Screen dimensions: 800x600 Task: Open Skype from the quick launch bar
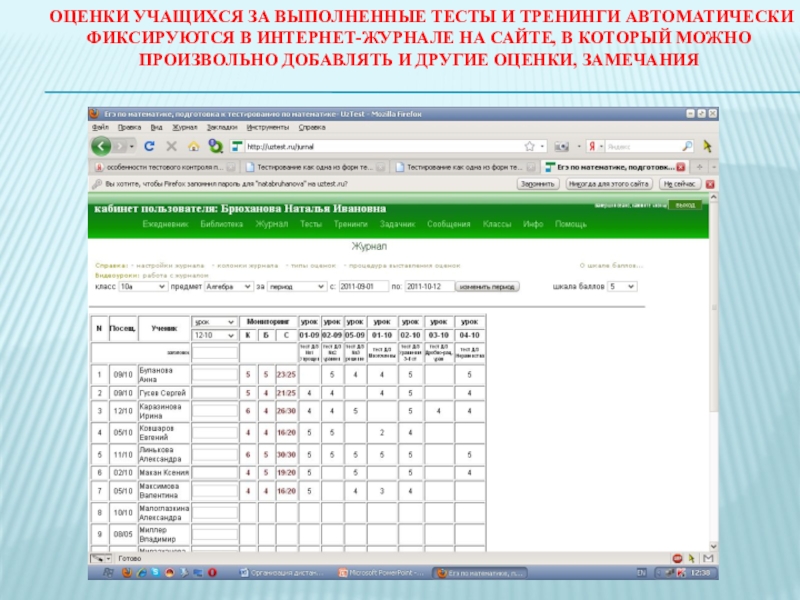pyautogui.click(x=155, y=572)
